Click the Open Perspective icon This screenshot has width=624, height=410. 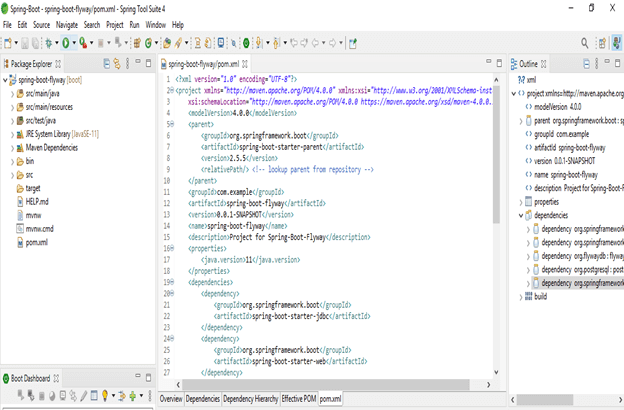click(x=602, y=43)
